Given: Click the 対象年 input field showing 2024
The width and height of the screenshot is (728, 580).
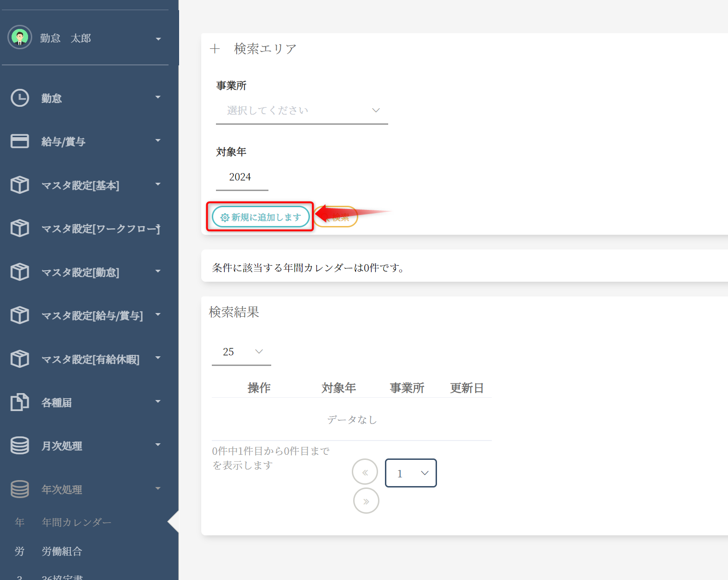Looking at the screenshot, I should (x=242, y=177).
